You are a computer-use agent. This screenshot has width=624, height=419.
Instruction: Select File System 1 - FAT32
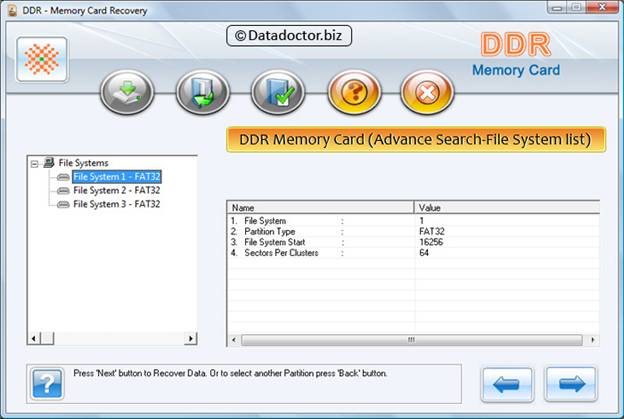coord(117,177)
